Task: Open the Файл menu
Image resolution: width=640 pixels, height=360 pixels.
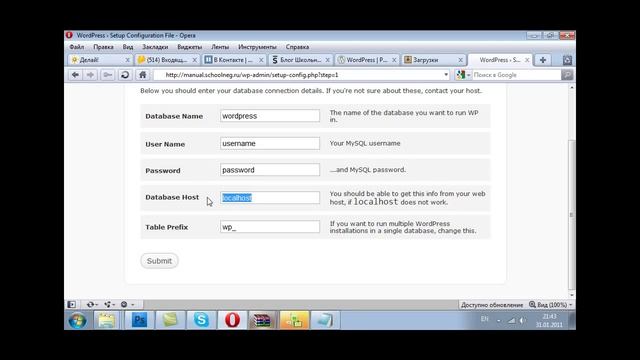Action: click(76, 47)
